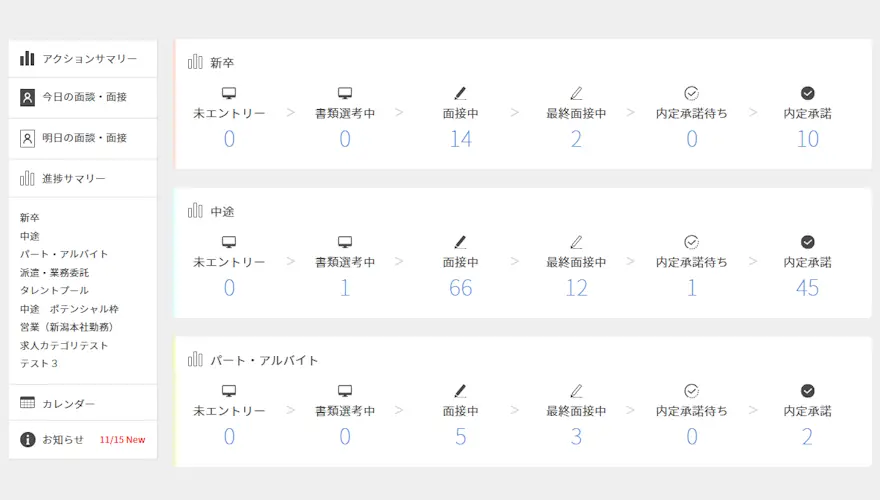Click the 進捗サマリー chart icon in sidebar
Viewport: 880px width, 500px height.
point(28,178)
